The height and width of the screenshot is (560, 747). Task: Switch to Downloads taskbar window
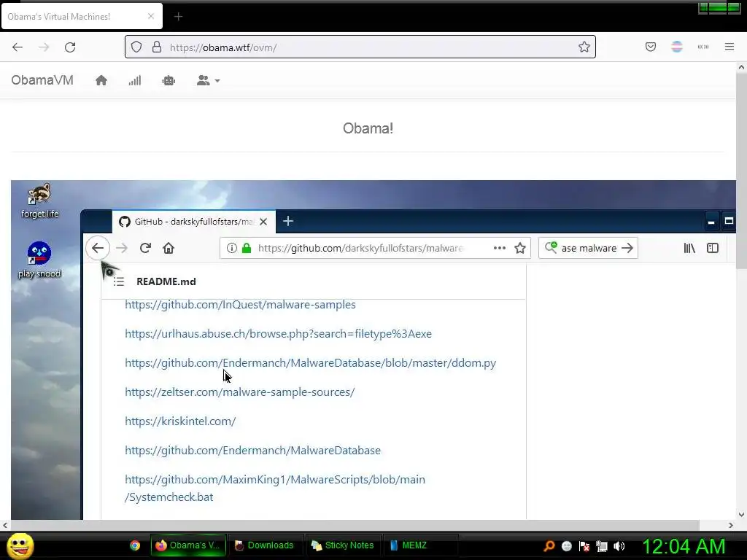265,545
